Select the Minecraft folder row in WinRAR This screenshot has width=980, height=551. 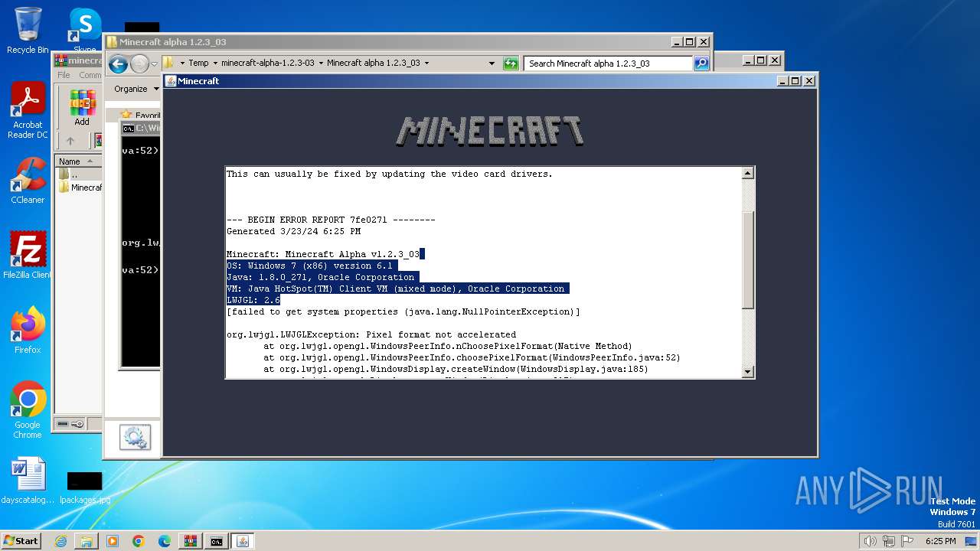pos(80,187)
